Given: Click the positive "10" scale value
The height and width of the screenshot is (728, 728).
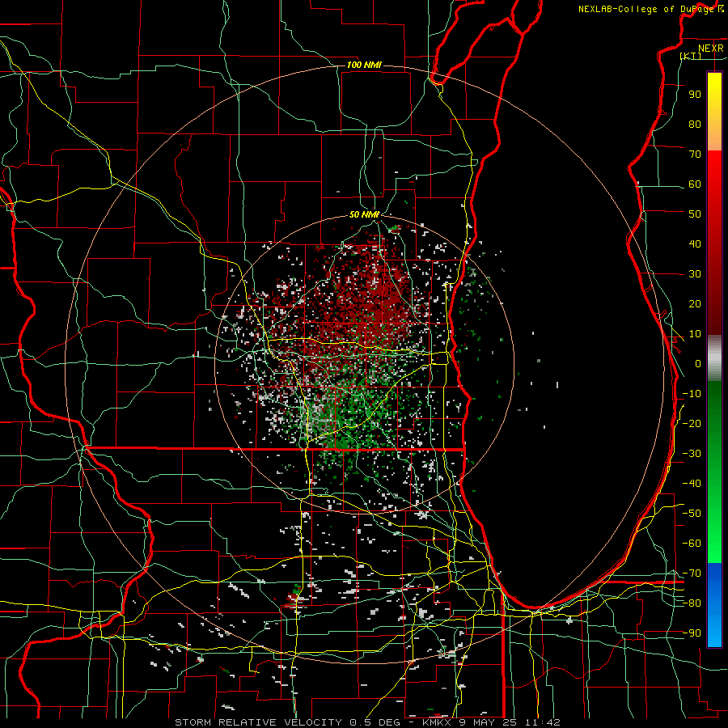Looking at the screenshot, I should pos(695,334).
